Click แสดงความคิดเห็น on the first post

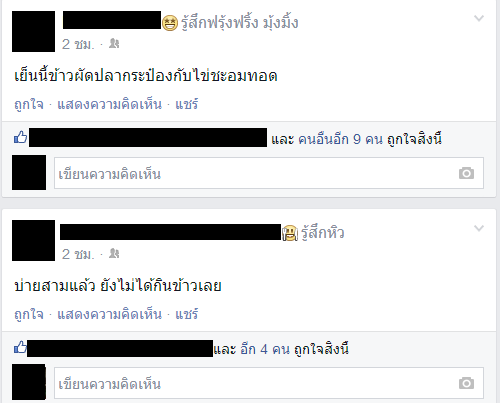pos(110,104)
